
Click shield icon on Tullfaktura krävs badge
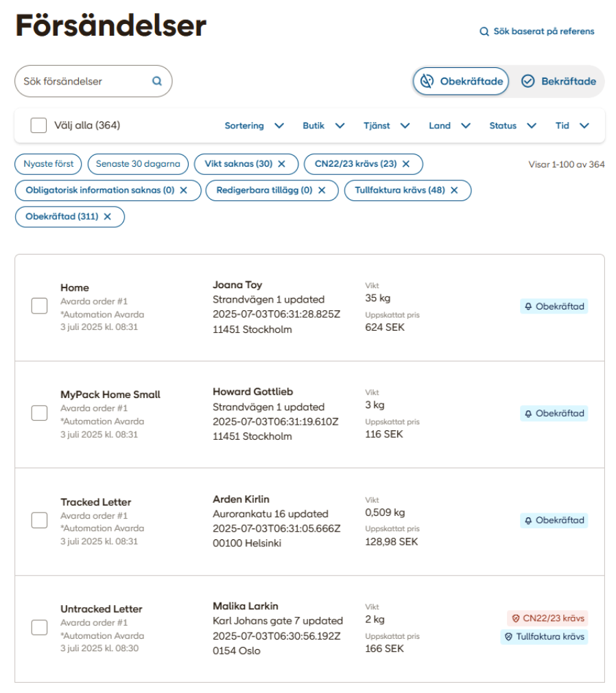508,637
